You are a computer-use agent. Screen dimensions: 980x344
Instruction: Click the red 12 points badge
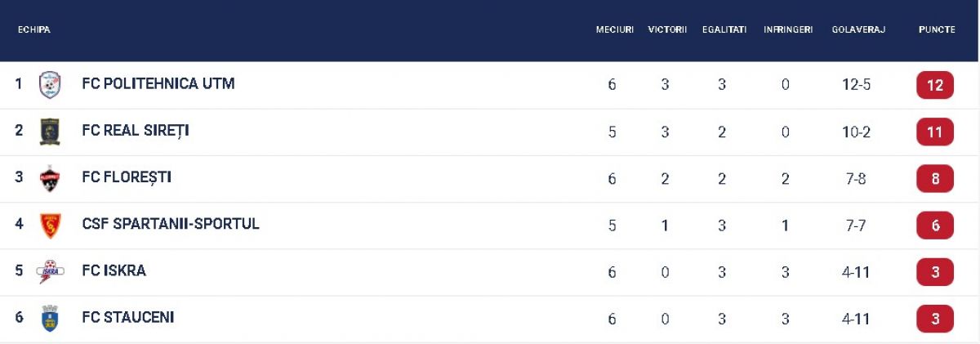click(x=935, y=85)
